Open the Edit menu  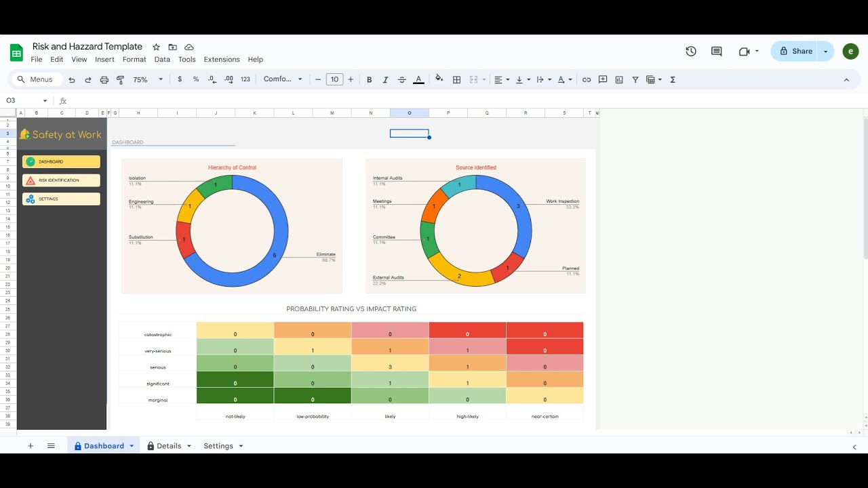pos(57,59)
